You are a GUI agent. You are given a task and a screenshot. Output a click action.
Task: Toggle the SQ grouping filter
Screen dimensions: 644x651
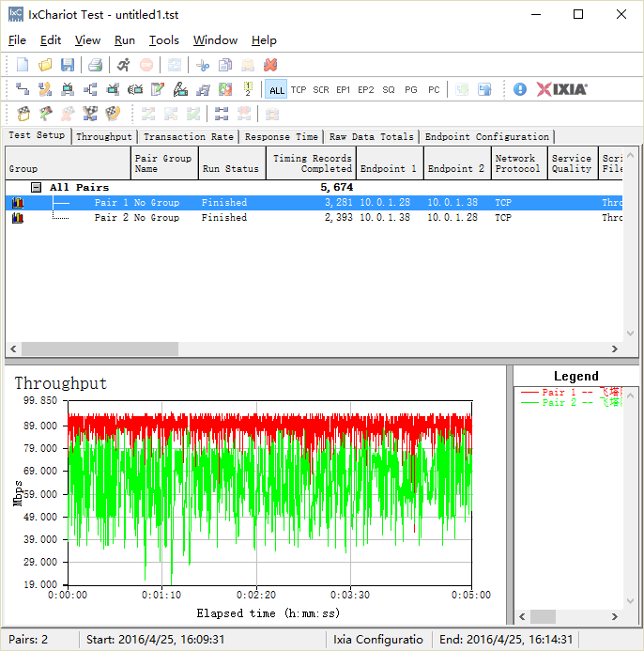pos(389,89)
